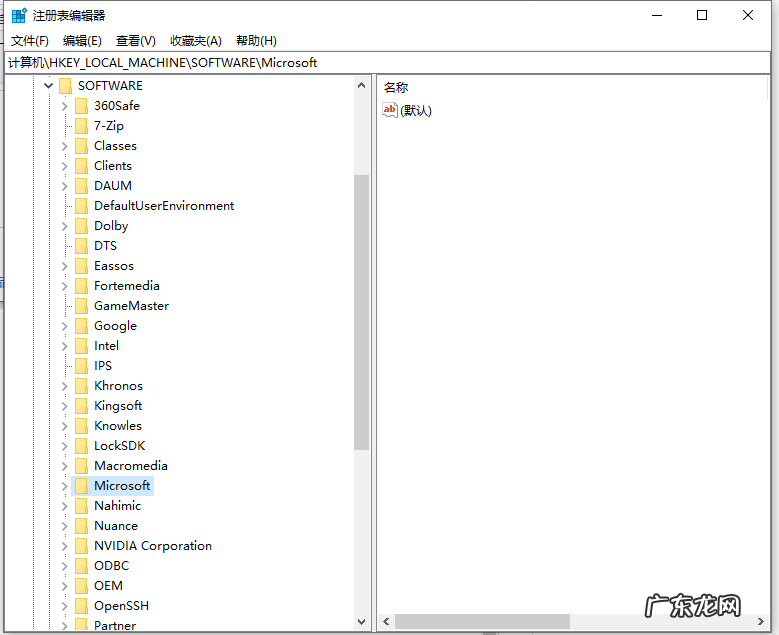This screenshot has width=779, height=635.
Task: Click the tree pane vertical scrollbar thumb
Action: 362,312
